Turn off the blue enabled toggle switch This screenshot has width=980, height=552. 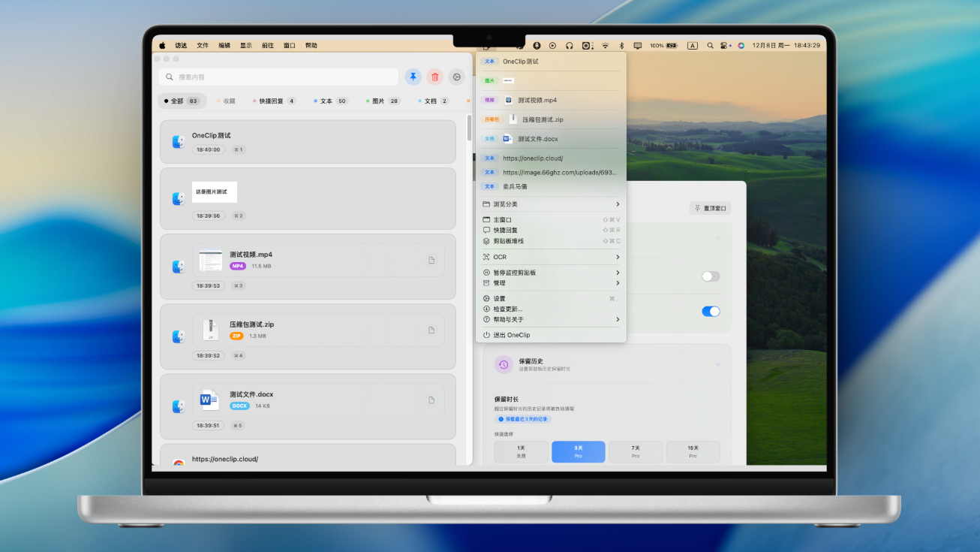pyautogui.click(x=710, y=311)
